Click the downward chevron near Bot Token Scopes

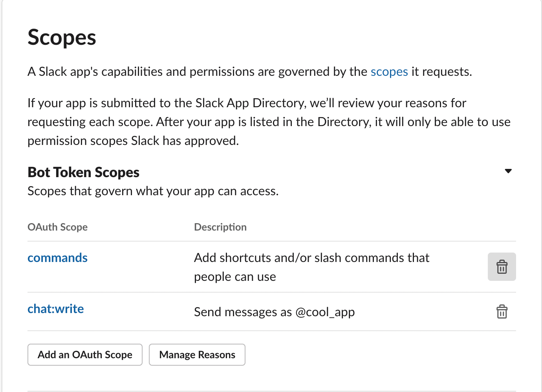point(508,171)
